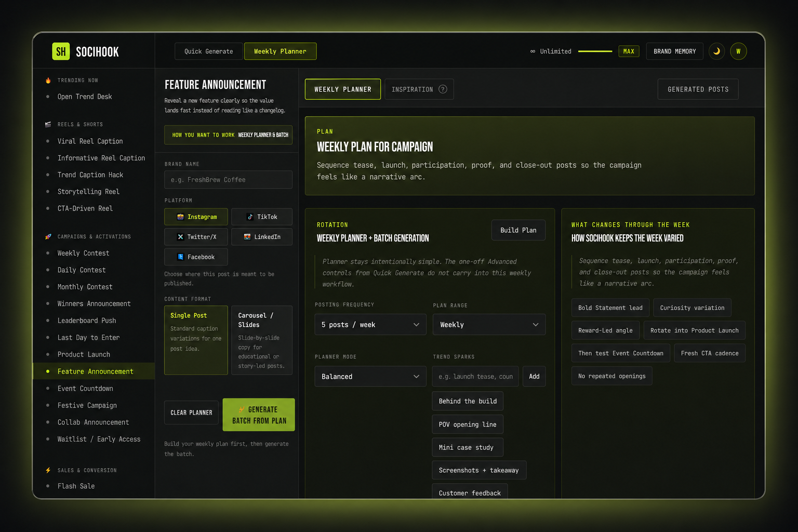Click the Inspiration help question-mark icon

pos(443,89)
